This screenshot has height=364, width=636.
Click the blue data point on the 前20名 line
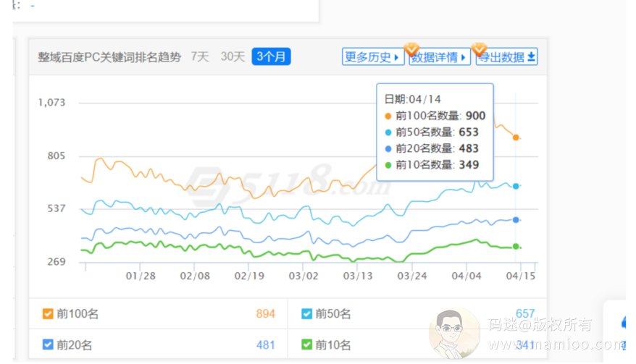click(x=516, y=220)
